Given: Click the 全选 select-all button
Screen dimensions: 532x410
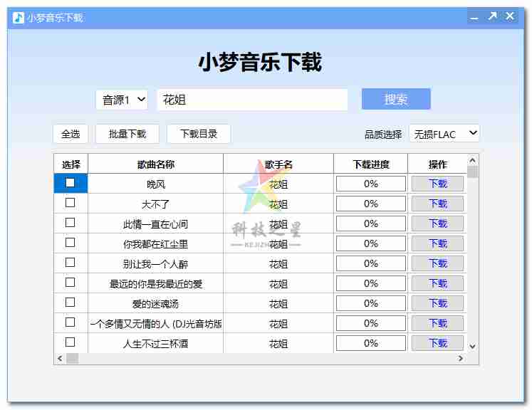Looking at the screenshot, I should pos(71,134).
